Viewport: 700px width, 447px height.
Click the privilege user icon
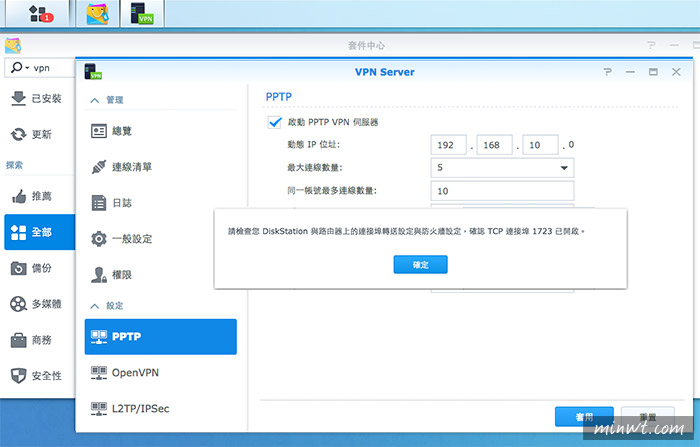pos(99,275)
